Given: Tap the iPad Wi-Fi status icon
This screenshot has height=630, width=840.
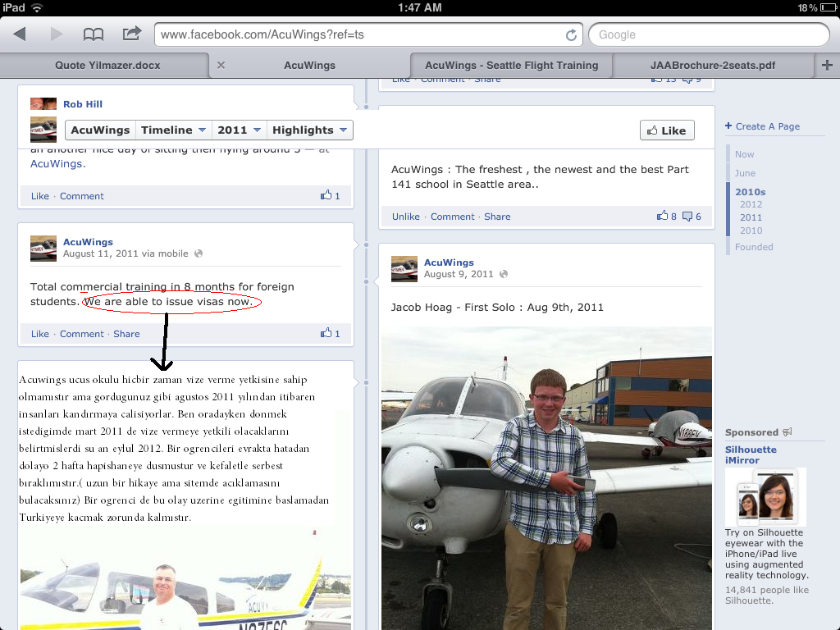Looking at the screenshot, I should 37,7.
